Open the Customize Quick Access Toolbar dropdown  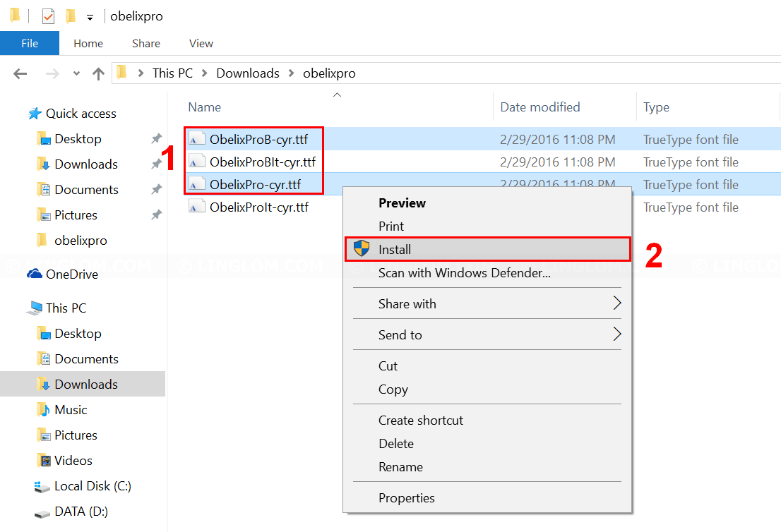90,18
